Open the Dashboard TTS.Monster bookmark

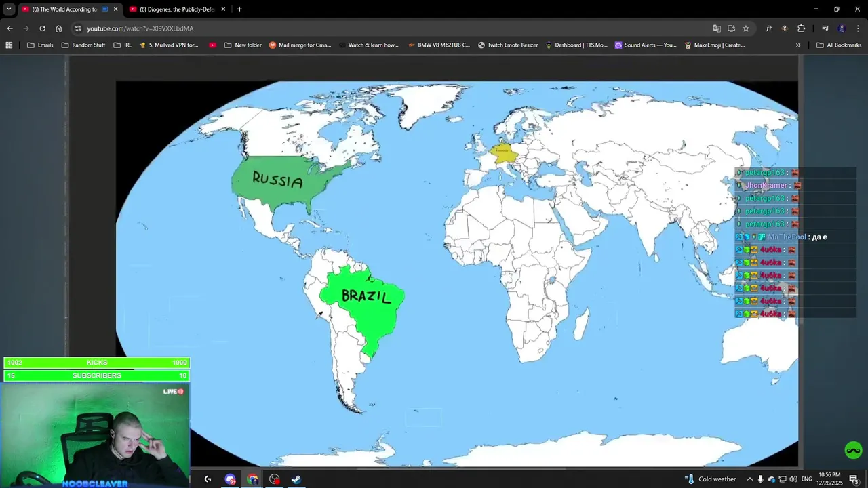[576, 45]
